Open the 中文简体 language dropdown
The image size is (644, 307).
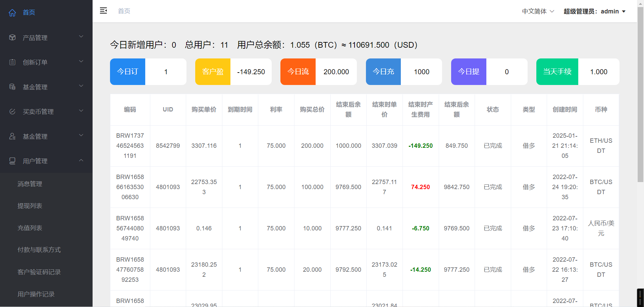click(x=538, y=11)
